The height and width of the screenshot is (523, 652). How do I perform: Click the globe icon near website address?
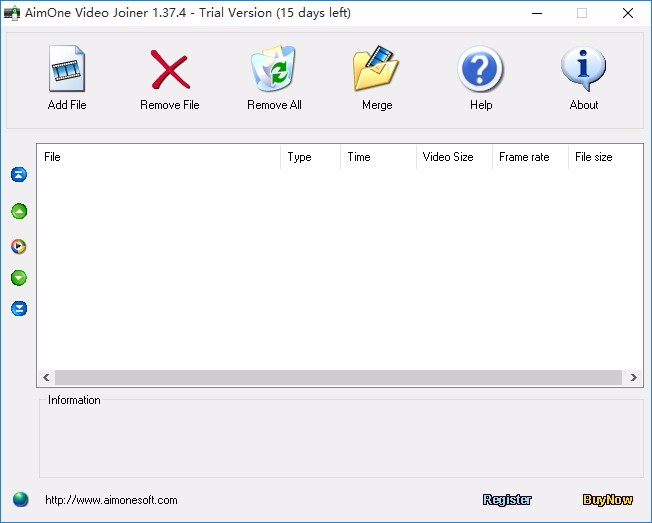20,499
